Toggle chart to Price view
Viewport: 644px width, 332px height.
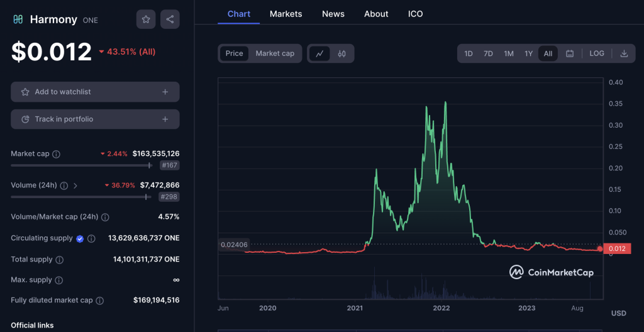click(x=234, y=53)
